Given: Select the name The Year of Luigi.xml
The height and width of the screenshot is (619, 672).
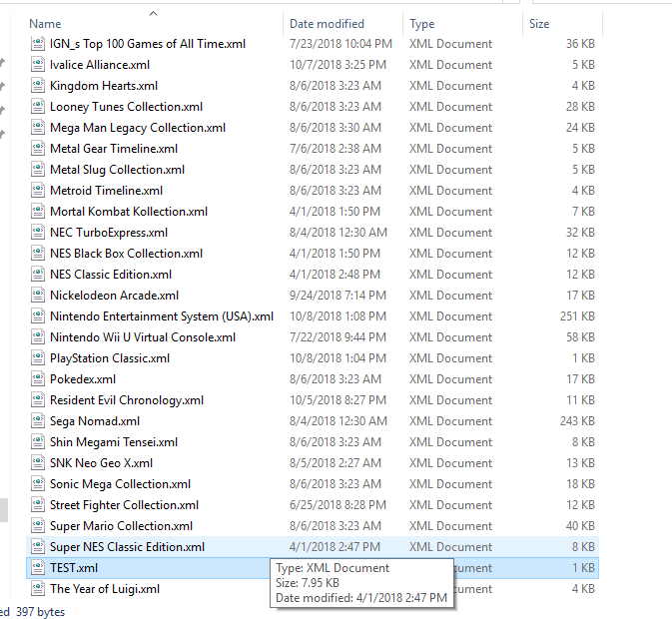Looking at the screenshot, I should click(x=105, y=589).
